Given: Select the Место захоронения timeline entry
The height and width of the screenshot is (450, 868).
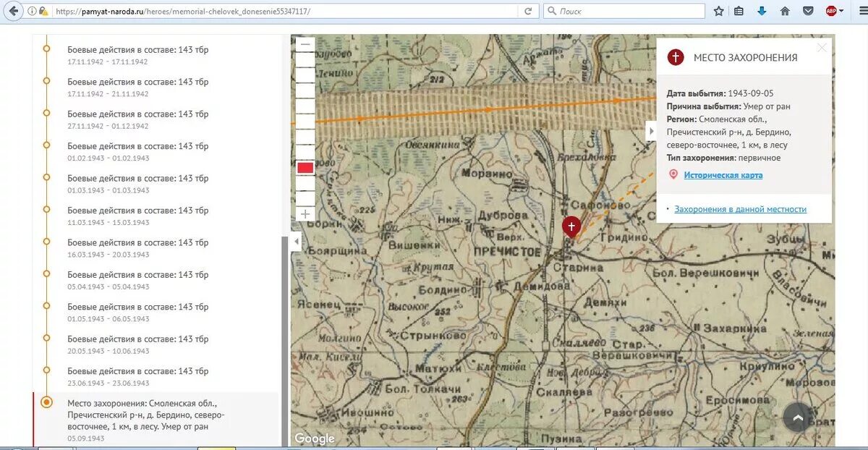Looking at the screenshot, I should [x=156, y=420].
